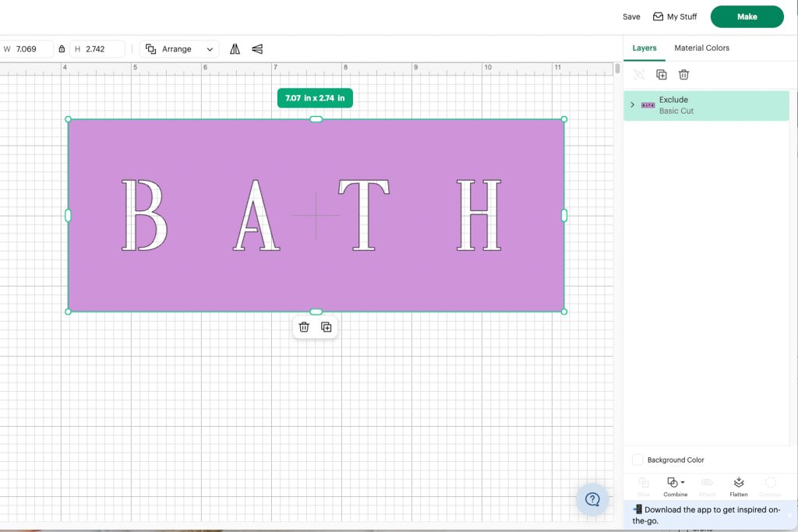The width and height of the screenshot is (798, 532).
Task: Open the help question mark bubble
Action: tap(592, 499)
